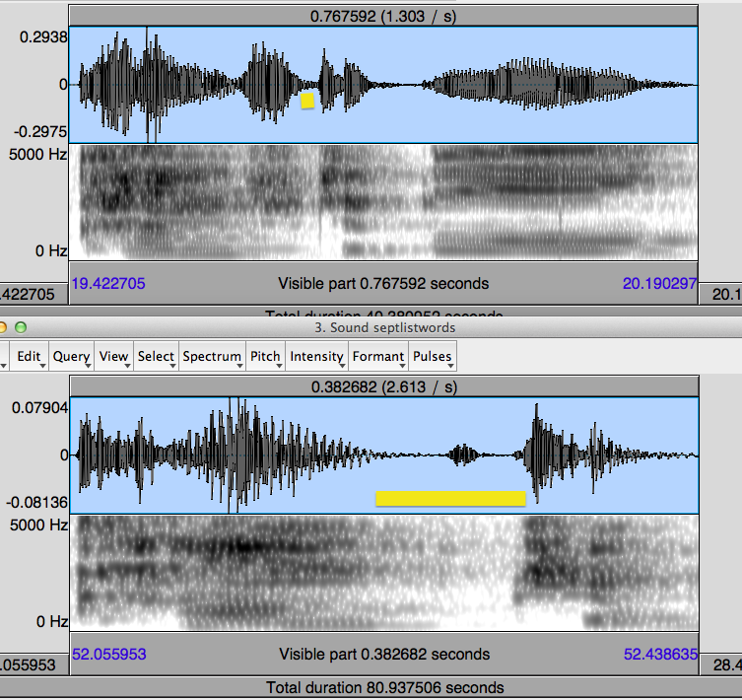The image size is (742, 700).
Task: Expand the Select dropdown menu
Action: pos(156,357)
